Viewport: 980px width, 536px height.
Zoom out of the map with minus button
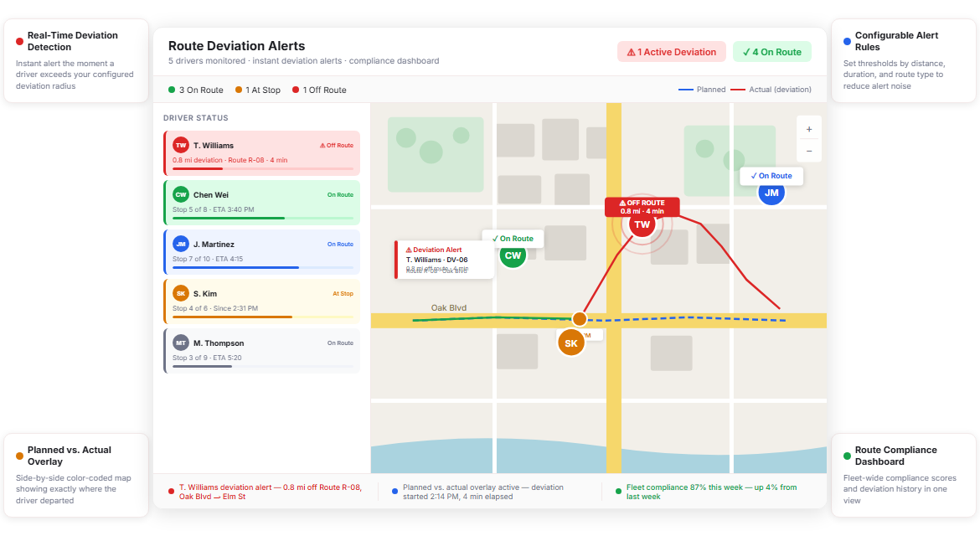coord(809,152)
